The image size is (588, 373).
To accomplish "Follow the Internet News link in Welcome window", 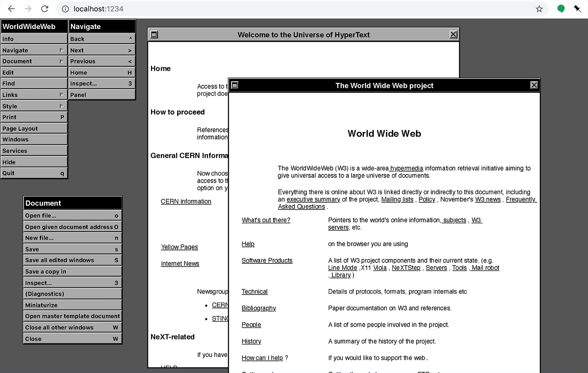I will coord(180,264).
